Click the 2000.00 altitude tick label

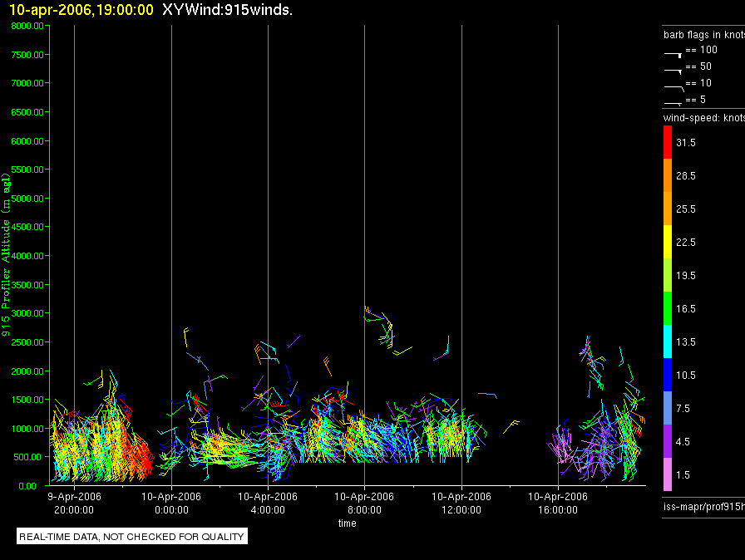click(27, 371)
